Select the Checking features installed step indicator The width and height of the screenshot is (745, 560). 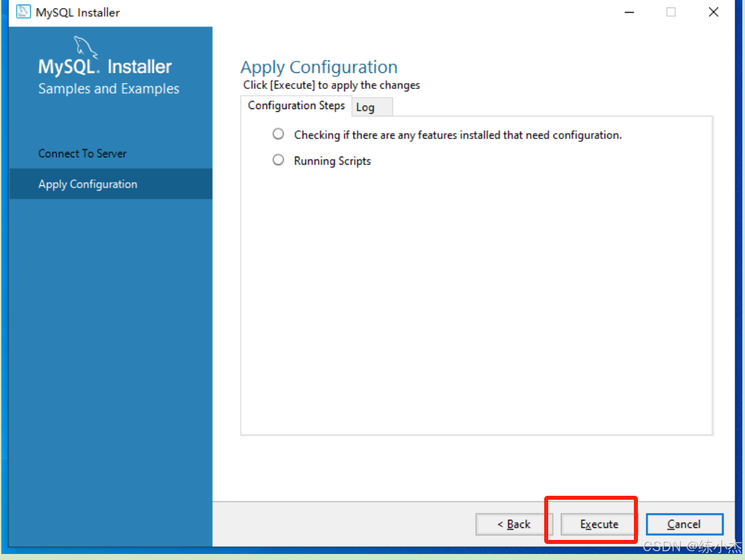(278, 134)
